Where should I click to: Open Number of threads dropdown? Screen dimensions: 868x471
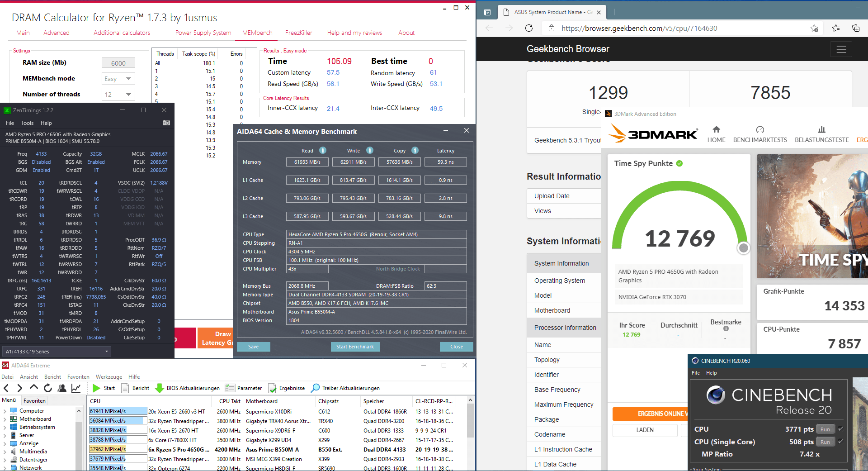pos(118,95)
